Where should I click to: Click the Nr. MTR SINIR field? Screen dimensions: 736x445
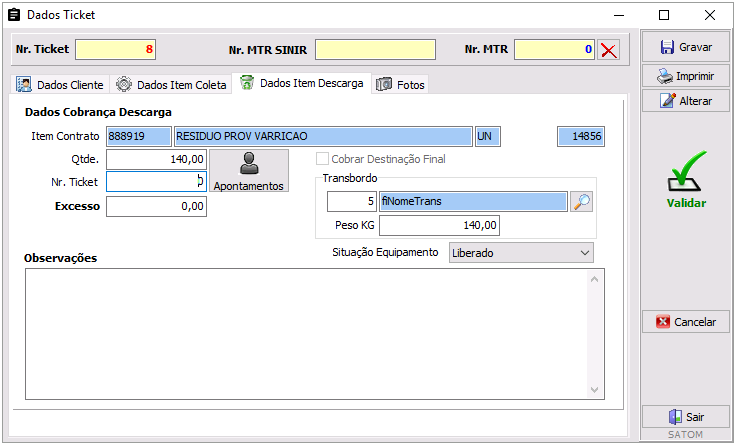pos(376,50)
